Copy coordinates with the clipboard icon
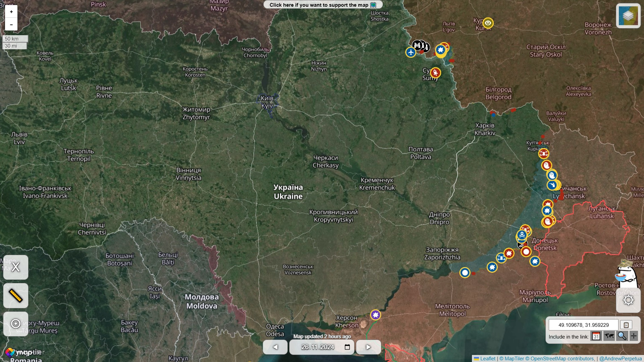Image resolution: width=644 pixels, height=362 pixels. pyautogui.click(x=626, y=325)
